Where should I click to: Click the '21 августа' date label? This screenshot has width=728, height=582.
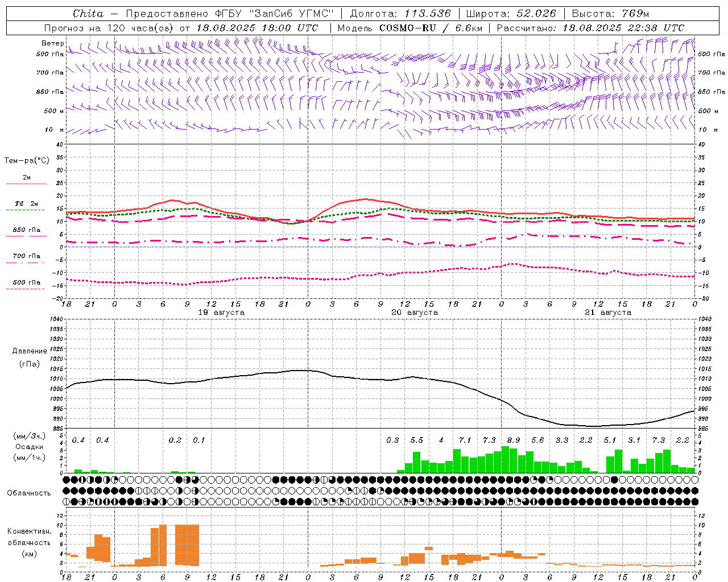click(608, 313)
